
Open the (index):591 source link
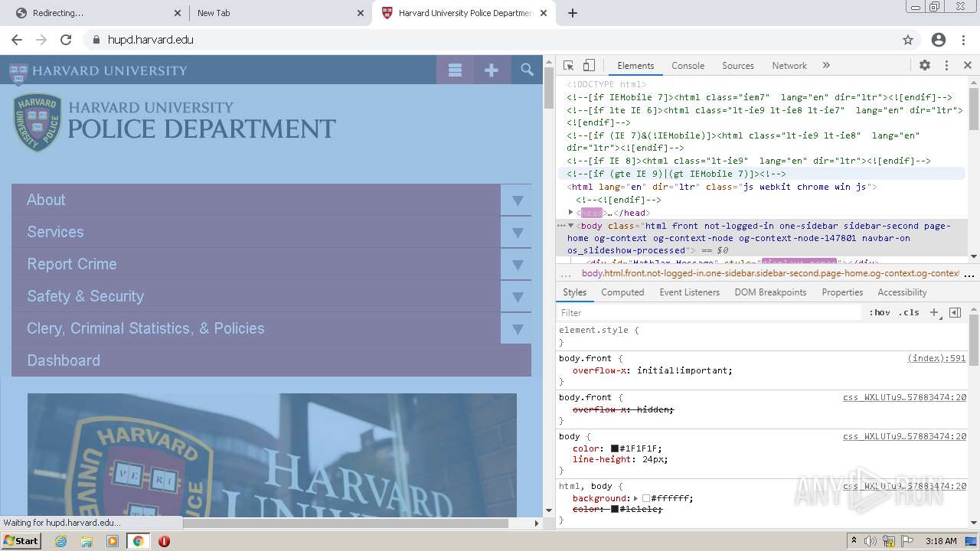(x=936, y=358)
